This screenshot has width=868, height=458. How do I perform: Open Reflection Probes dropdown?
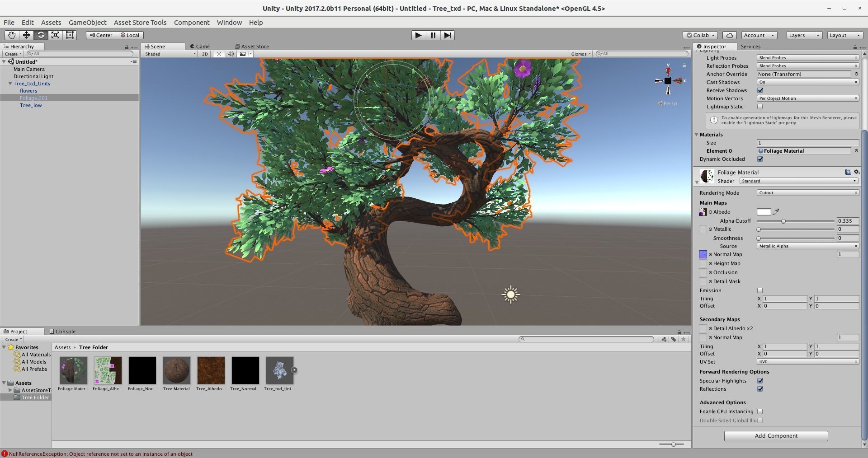pos(808,66)
